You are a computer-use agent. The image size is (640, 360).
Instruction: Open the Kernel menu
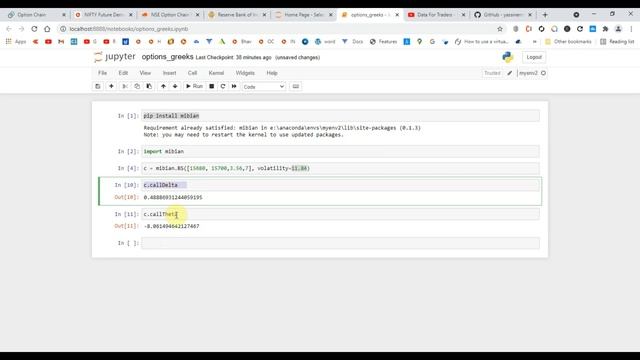216,73
